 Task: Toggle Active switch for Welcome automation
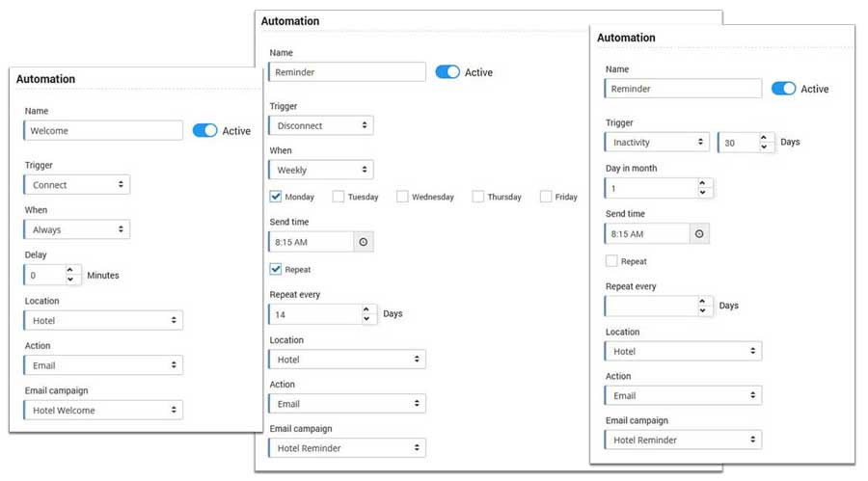coord(204,131)
